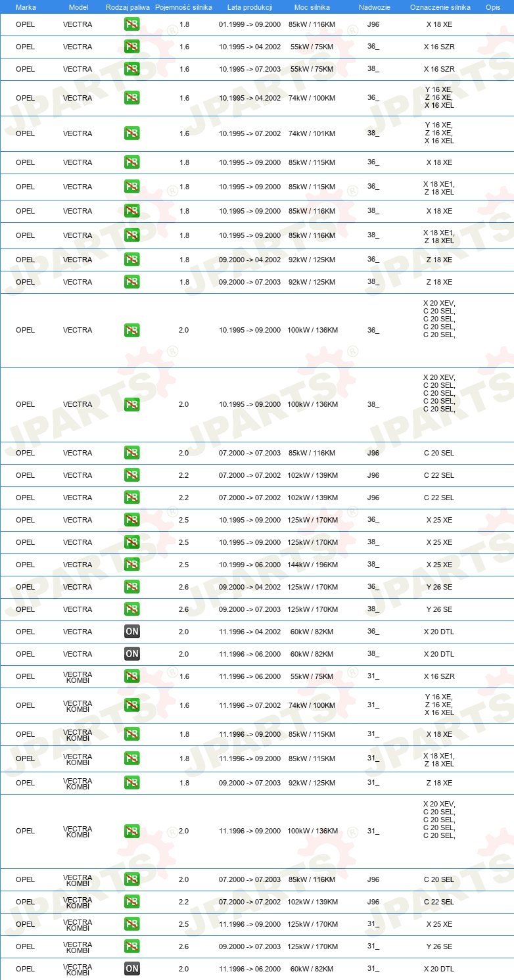The height and width of the screenshot is (980, 514).
Task: Click petrol icon for Vectra Kombi J96 C 20 SEL
Action: (x=132, y=879)
